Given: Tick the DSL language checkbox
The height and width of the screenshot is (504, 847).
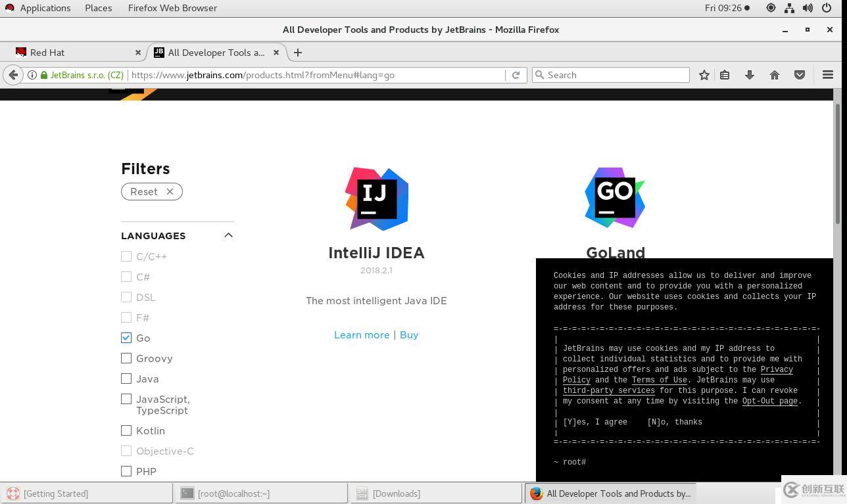Looking at the screenshot, I should point(126,297).
